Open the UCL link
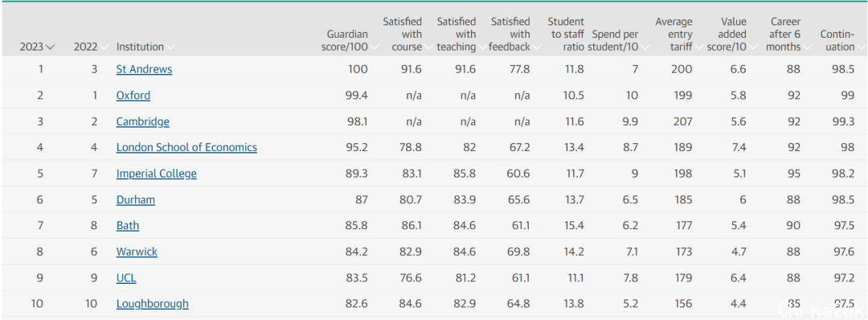 (x=126, y=277)
